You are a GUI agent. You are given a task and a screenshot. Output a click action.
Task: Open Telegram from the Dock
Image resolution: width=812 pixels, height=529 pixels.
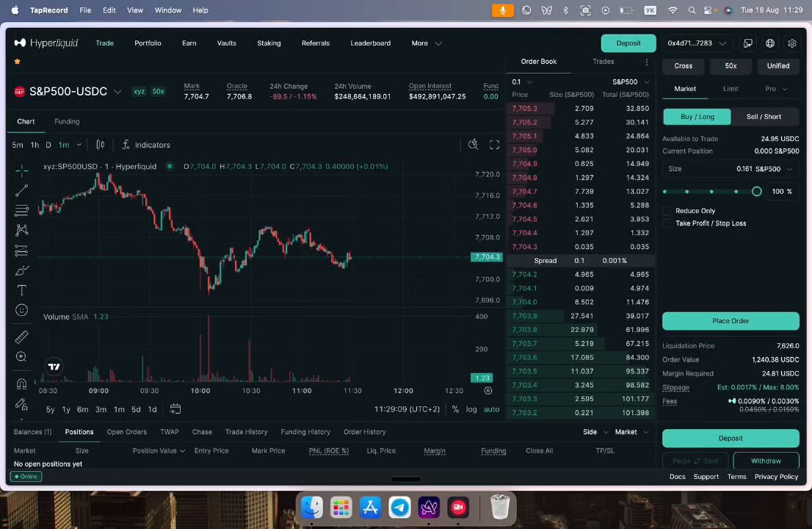(400, 507)
